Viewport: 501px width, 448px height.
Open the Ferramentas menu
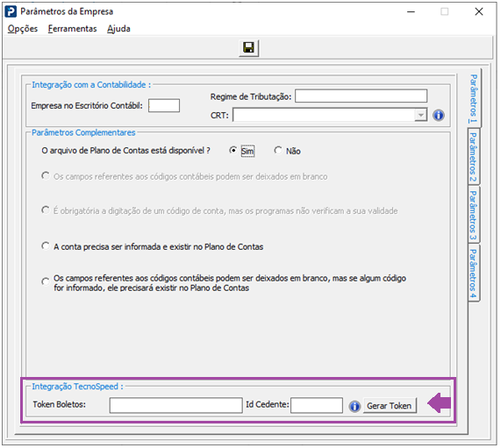[72, 29]
